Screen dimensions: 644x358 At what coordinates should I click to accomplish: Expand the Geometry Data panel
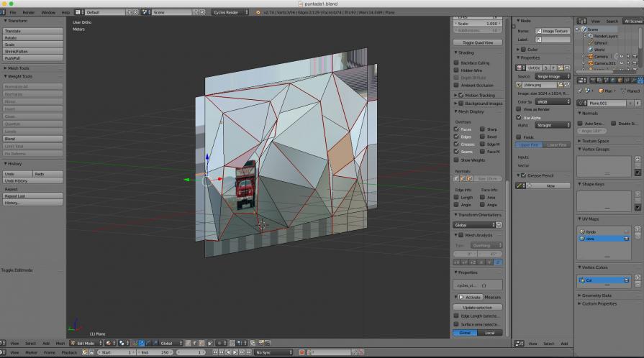point(595,295)
